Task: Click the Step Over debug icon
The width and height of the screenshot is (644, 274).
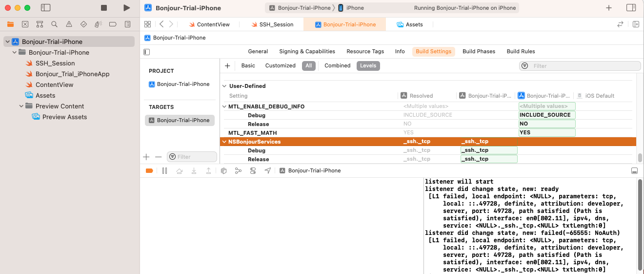Action: click(179, 170)
